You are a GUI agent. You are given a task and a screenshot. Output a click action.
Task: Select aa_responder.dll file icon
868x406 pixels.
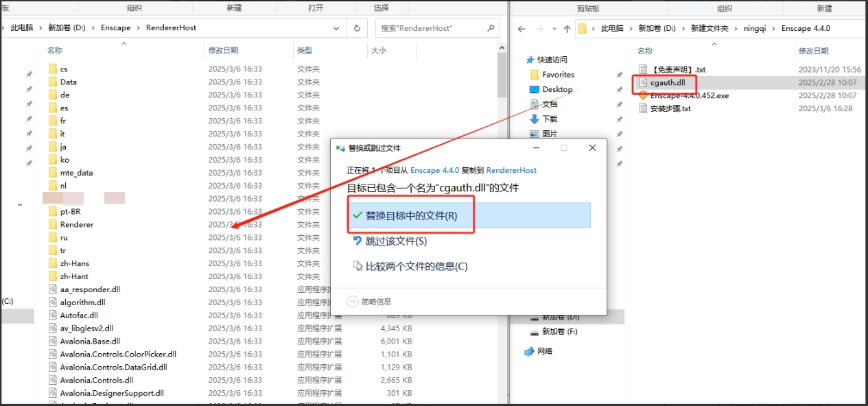tap(53, 289)
